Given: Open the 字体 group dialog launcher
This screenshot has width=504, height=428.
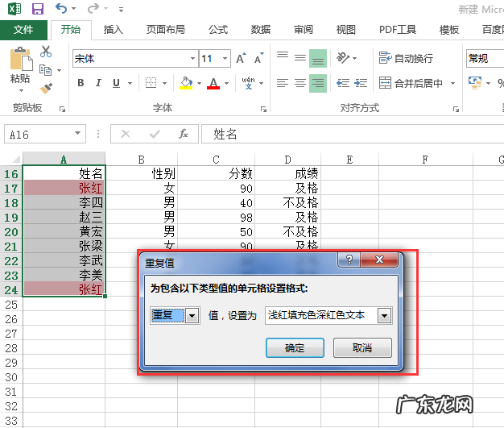Looking at the screenshot, I should [x=263, y=110].
